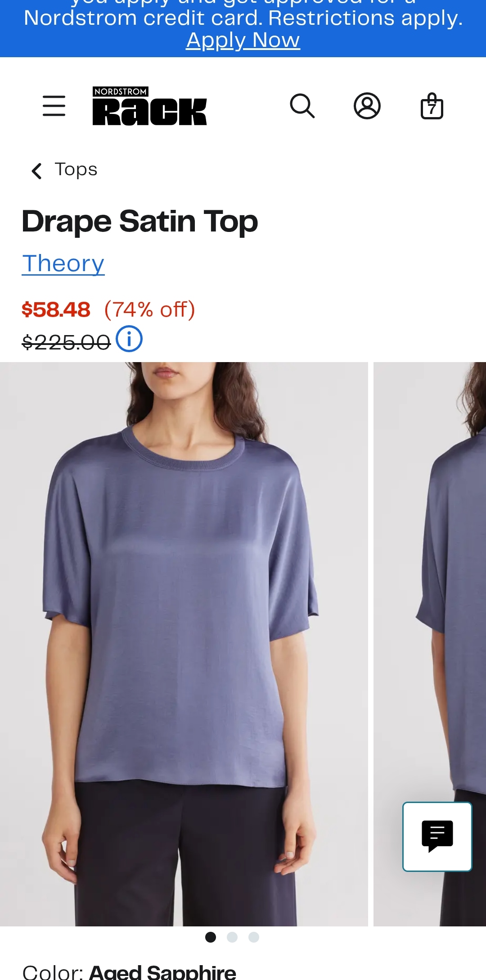Viewport: 486px width, 980px height.
Task: View the shopping bag with 7 items
Action: [x=432, y=106]
